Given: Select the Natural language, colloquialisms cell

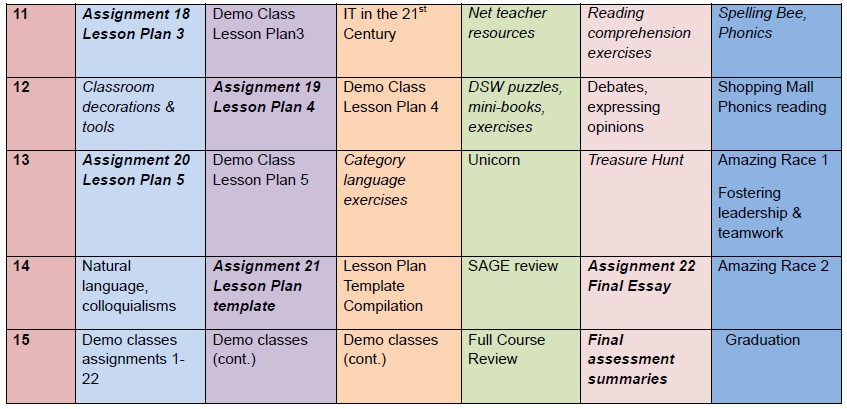Looking at the screenshot, I should (140, 293).
